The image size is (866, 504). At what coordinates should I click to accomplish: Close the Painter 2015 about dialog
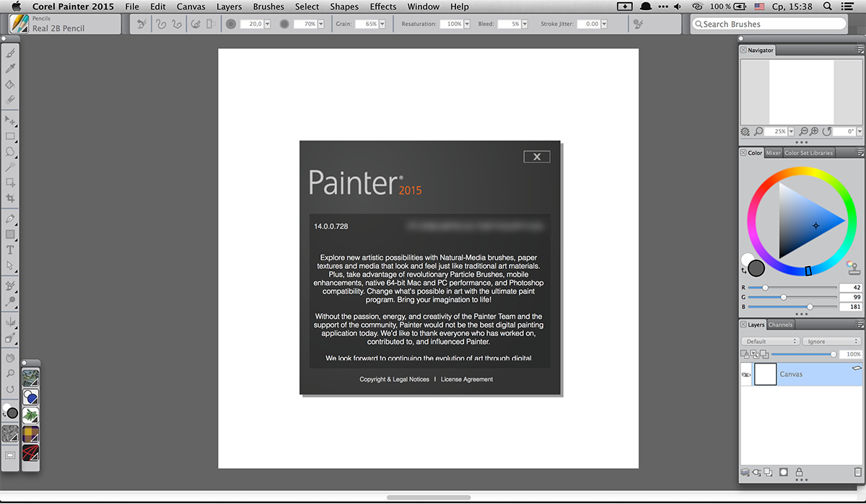tap(537, 156)
